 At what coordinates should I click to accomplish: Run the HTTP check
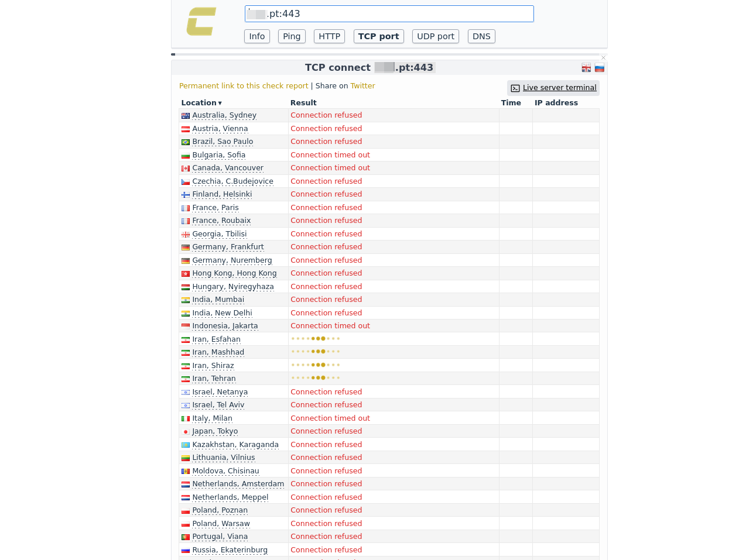click(329, 36)
